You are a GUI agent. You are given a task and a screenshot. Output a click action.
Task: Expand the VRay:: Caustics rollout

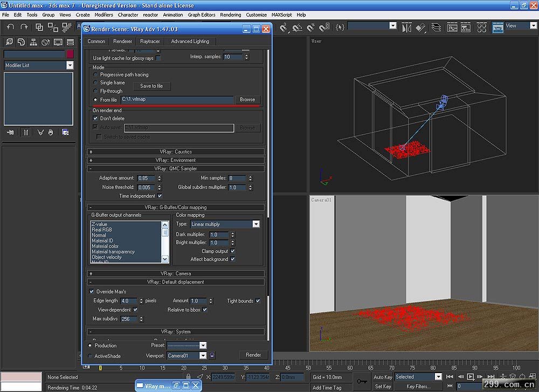(x=176, y=152)
